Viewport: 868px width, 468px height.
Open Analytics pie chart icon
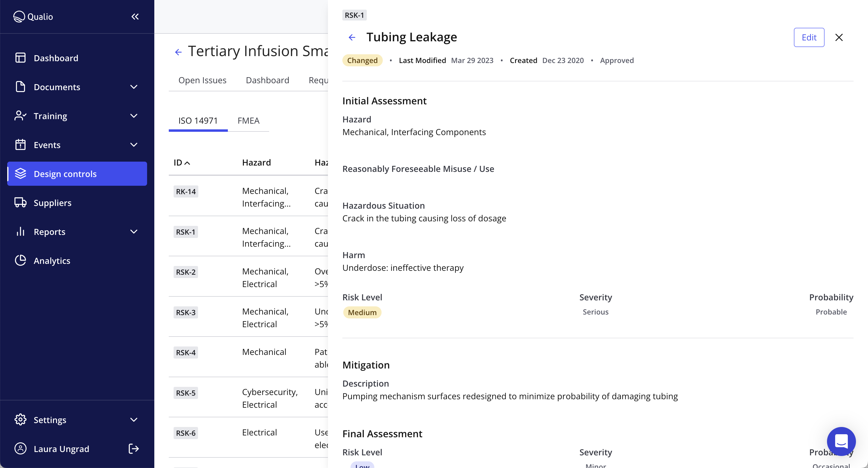point(20,261)
